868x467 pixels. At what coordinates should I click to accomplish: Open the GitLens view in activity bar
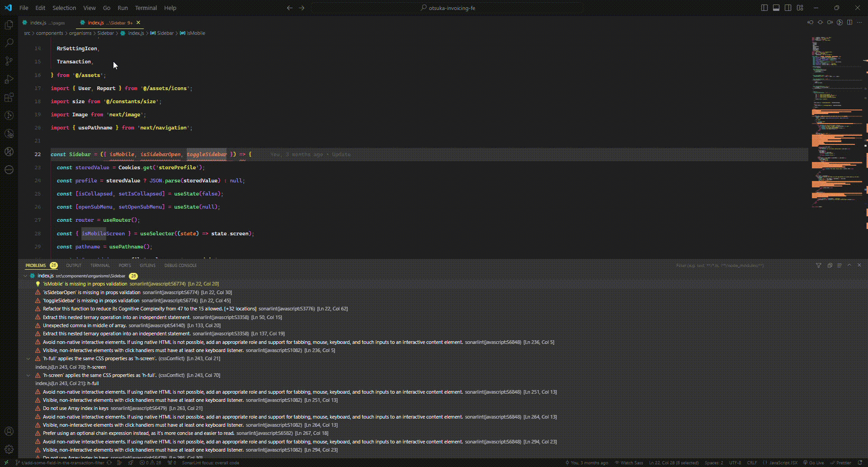click(9, 115)
